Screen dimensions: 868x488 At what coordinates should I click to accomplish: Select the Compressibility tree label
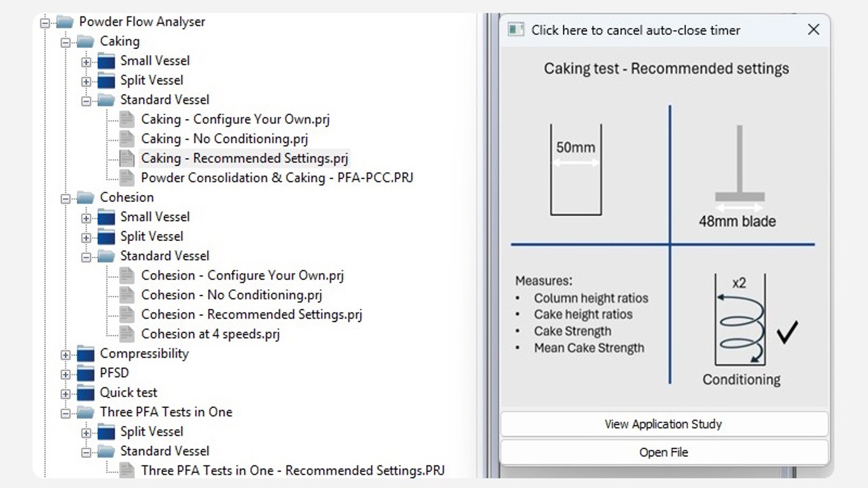[144, 354]
